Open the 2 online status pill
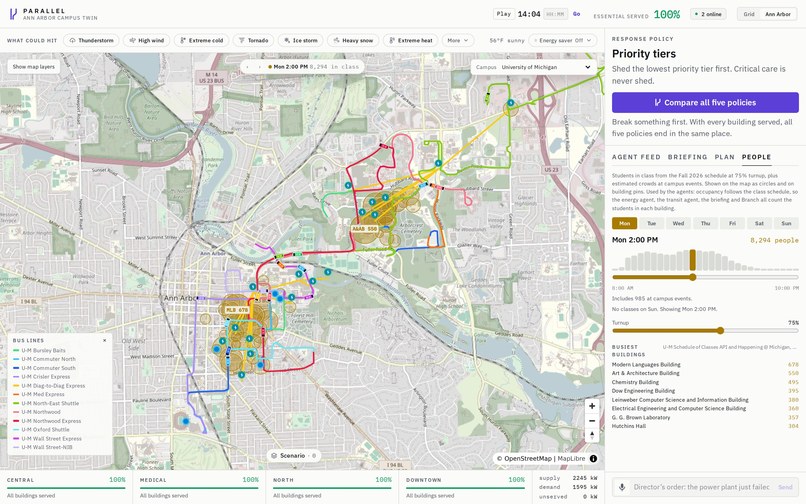Screen dimensions: 806x504 (708, 14)
